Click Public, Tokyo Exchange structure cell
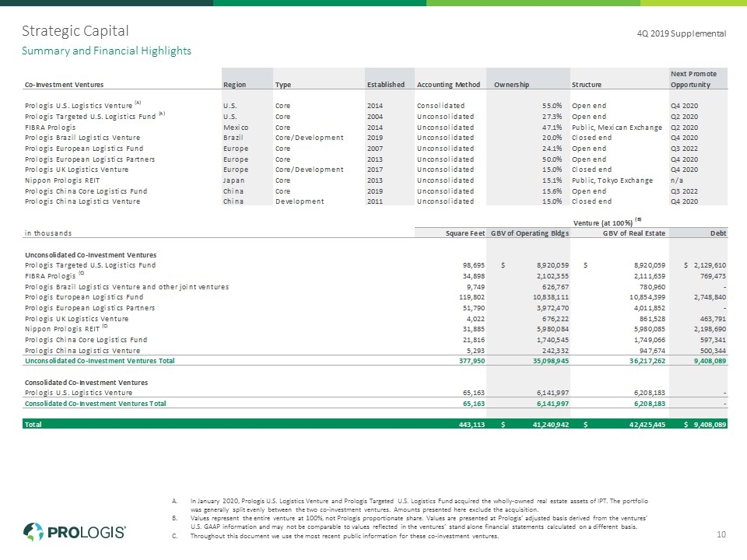 [612, 180]
